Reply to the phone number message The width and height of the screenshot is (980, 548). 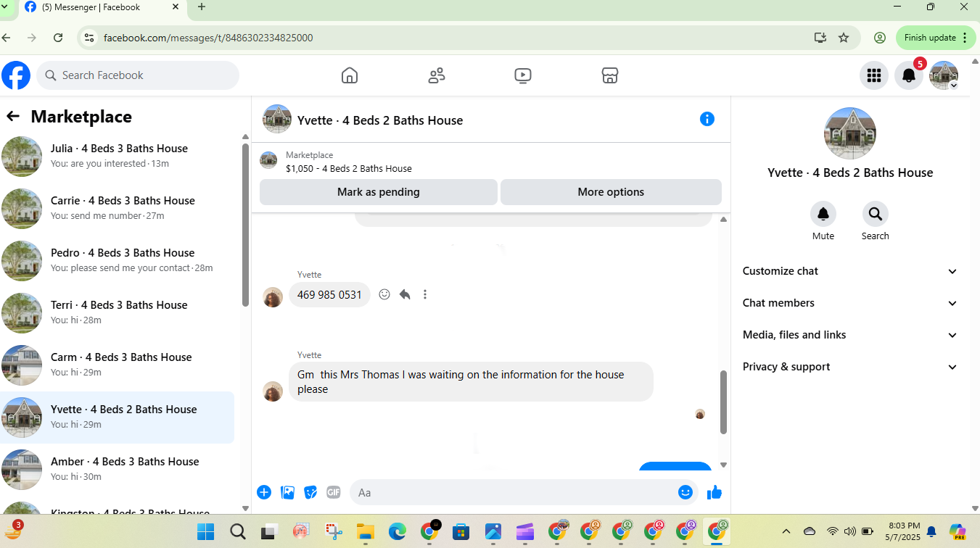click(405, 294)
